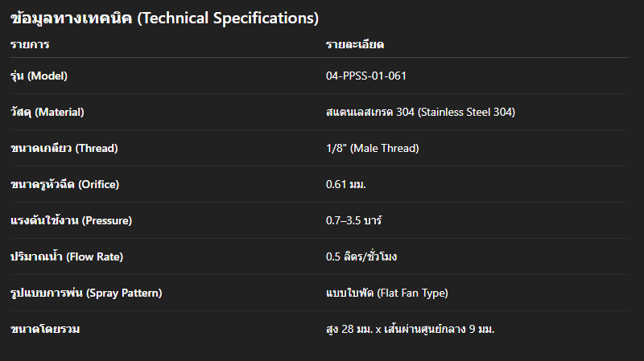The image size is (644, 361).
Task: Click the 1/8" (Male Thread) value
Action: [372, 148]
